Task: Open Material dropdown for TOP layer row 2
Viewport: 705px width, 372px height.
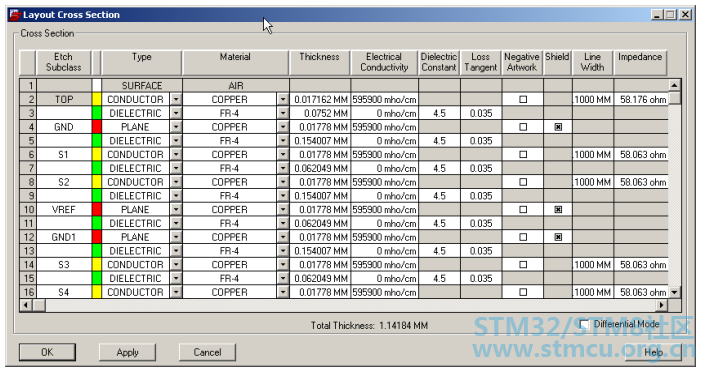Action: 283,99
